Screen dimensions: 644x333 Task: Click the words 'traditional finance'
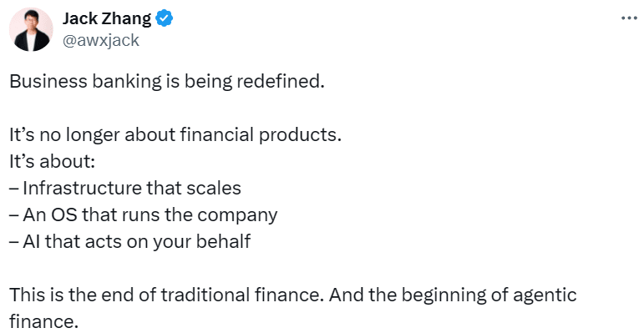[239, 295]
